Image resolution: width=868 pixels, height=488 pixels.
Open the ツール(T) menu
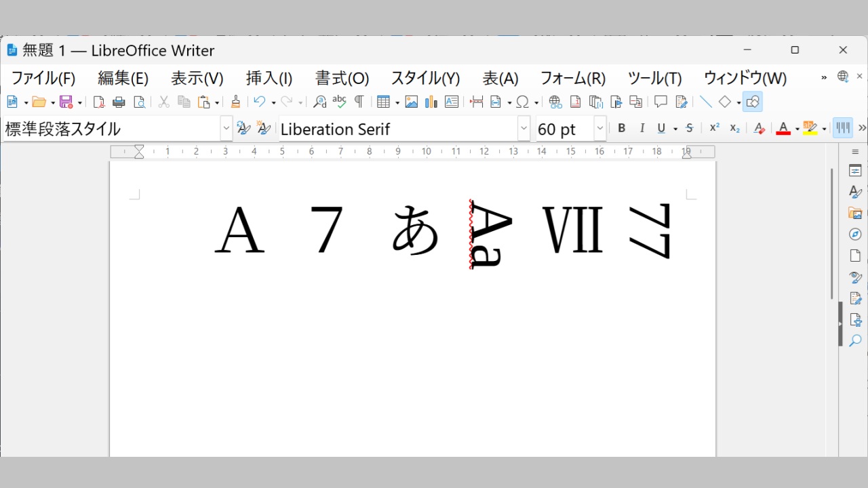(x=653, y=78)
